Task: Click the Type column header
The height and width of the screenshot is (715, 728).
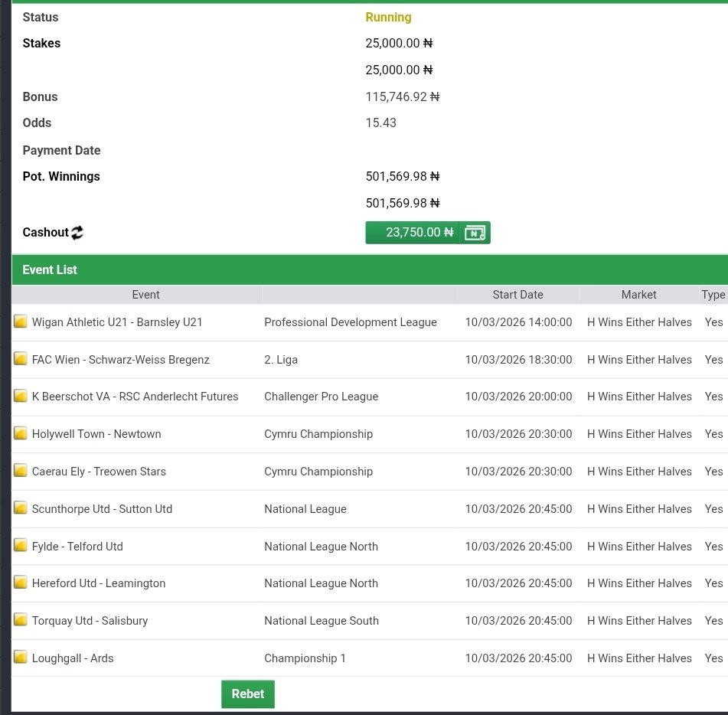Action: (713, 295)
